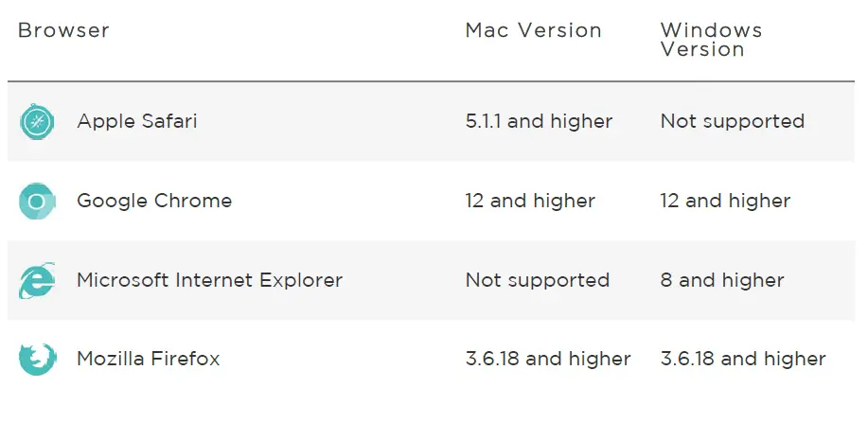This screenshot has height=423, width=868.
Task: Select the Windows Version column header
Action: [x=711, y=40]
